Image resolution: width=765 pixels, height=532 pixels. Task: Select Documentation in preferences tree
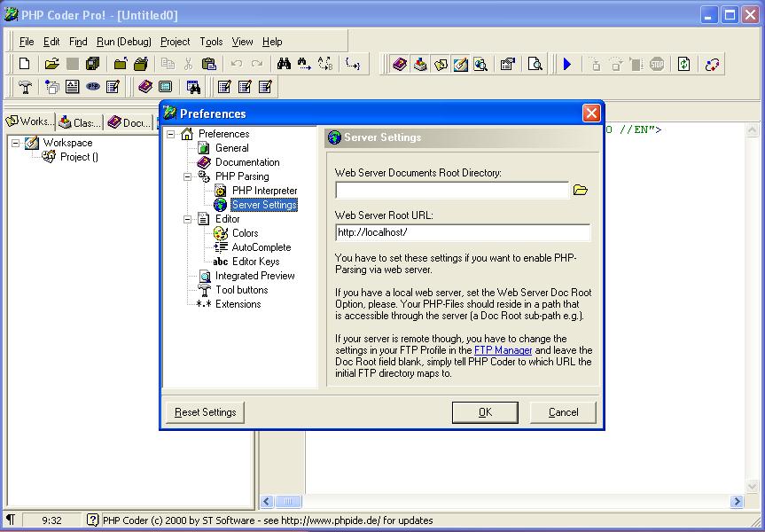click(x=247, y=162)
